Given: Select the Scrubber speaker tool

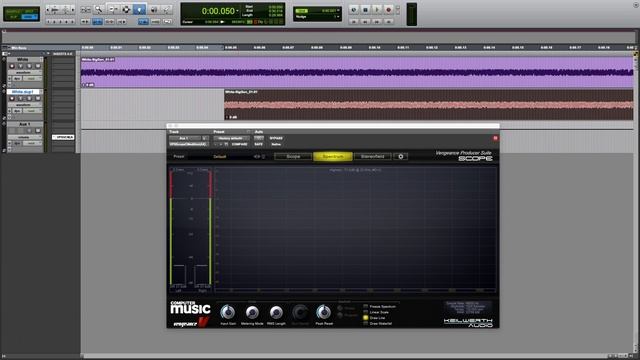Looking at the screenshot, I should point(154,9).
